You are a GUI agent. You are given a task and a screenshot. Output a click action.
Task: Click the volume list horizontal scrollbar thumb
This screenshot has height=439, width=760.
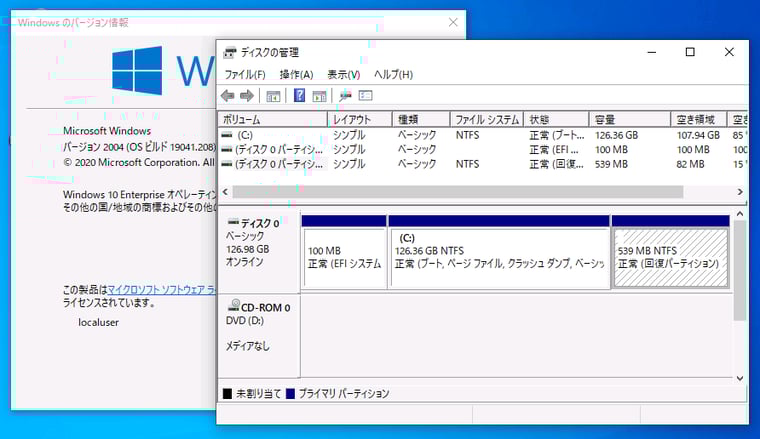458,192
